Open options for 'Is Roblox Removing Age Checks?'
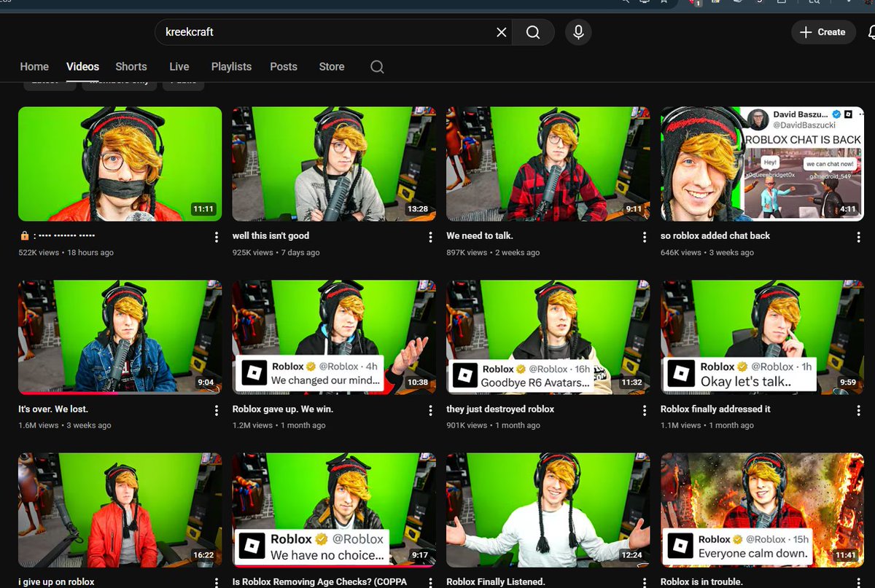The height and width of the screenshot is (588, 875). pyautogui.click(x=430, y=583)
